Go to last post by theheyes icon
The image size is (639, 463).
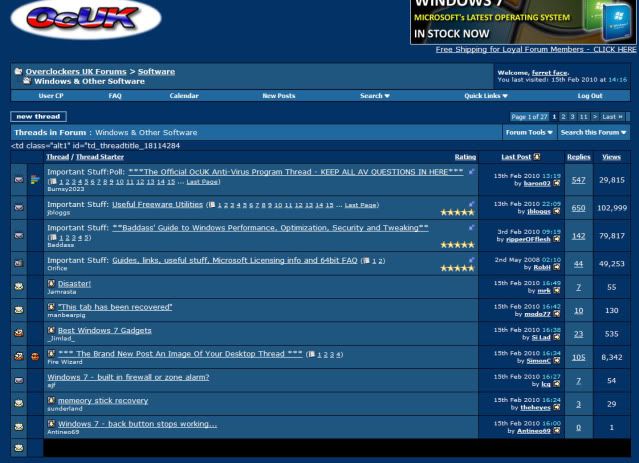pos(557,408)
